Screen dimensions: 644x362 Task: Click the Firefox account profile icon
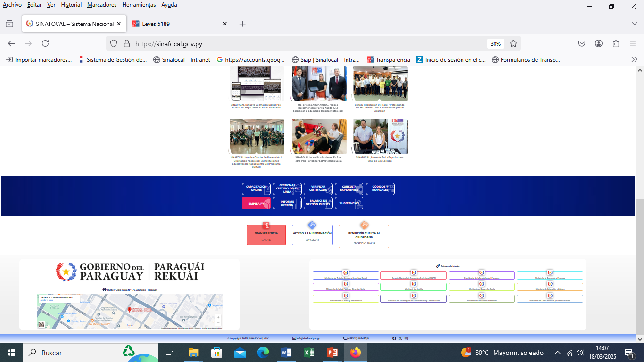599,43
